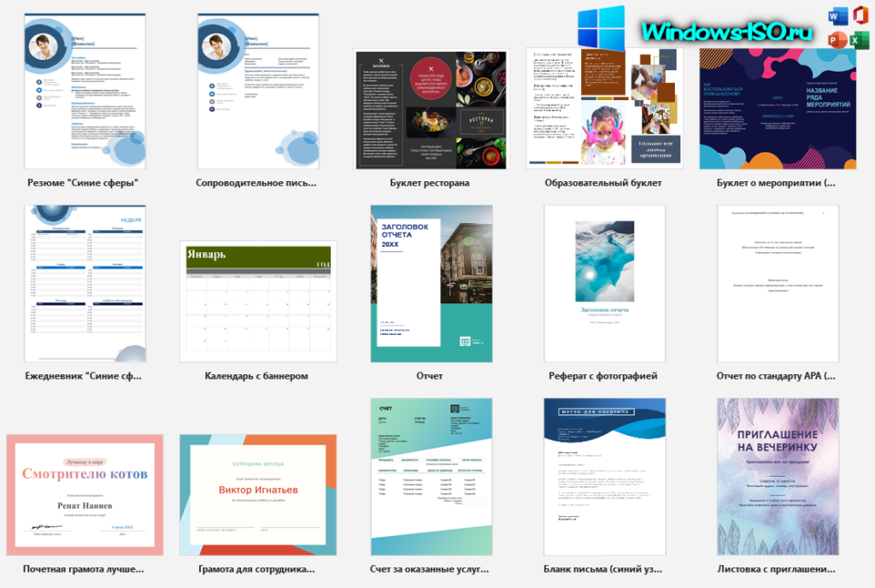Select the Листовка с приглашением thumbnail
The width and height of the screenshot is (875, 588).
pyautogui.click(x=778, y=476)
